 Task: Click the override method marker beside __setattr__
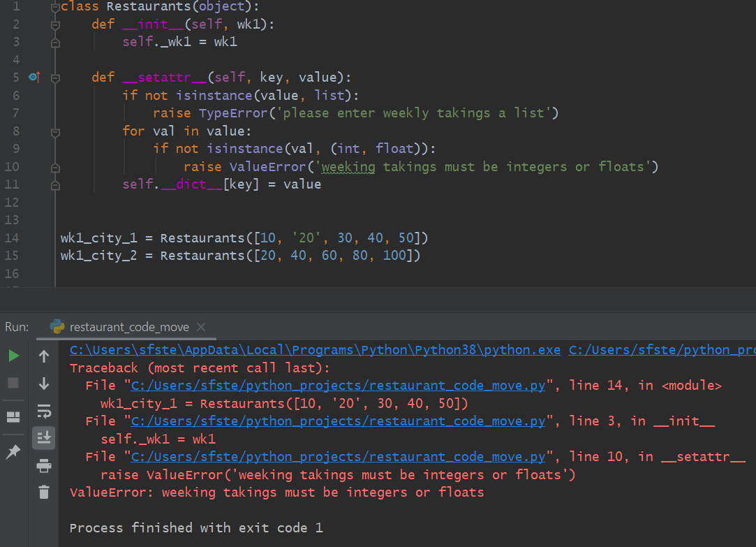[34, 77]
